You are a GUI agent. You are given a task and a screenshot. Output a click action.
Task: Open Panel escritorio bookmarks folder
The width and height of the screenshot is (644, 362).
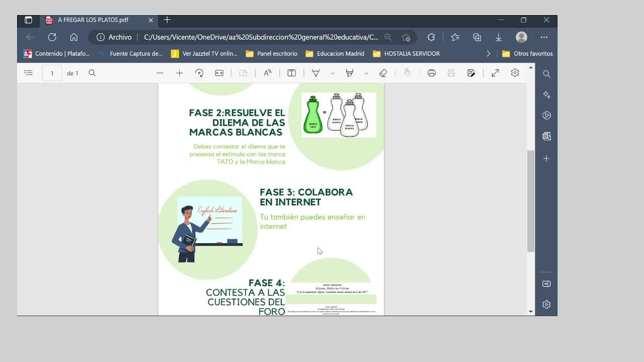(272, 54)
